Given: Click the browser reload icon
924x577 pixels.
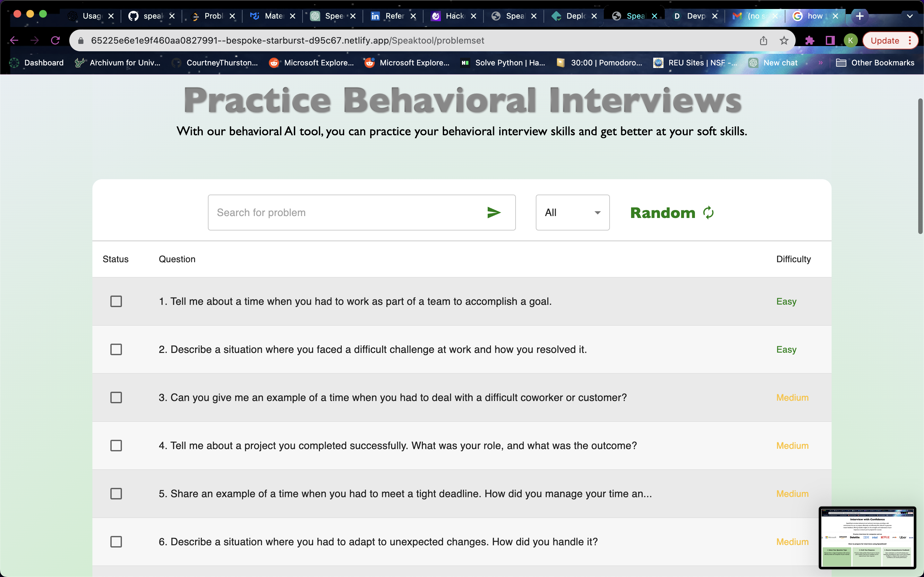Looking at the screenshot, I should [56, 40].
